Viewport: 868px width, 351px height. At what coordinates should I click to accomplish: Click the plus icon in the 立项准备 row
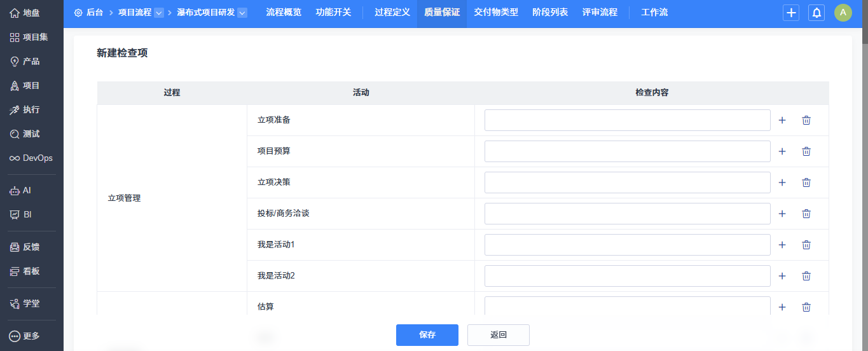coord(782,120)
